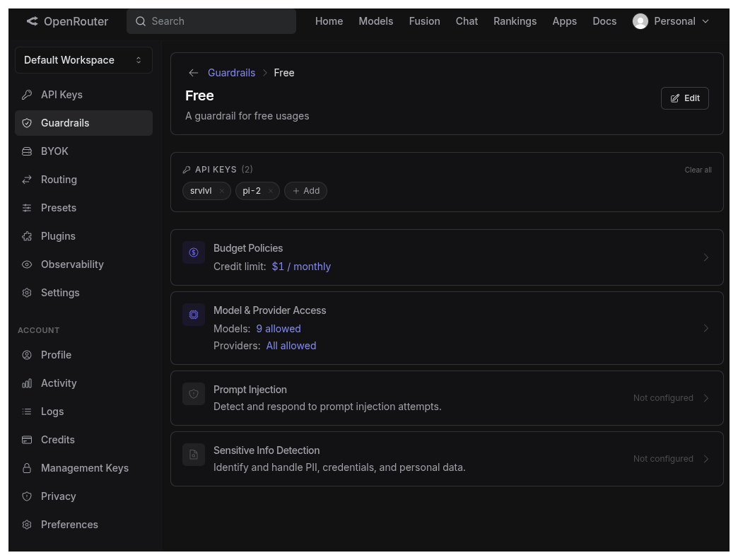
Task: Open API Keys in the sidebar
Action: click(x=84, y=95)
